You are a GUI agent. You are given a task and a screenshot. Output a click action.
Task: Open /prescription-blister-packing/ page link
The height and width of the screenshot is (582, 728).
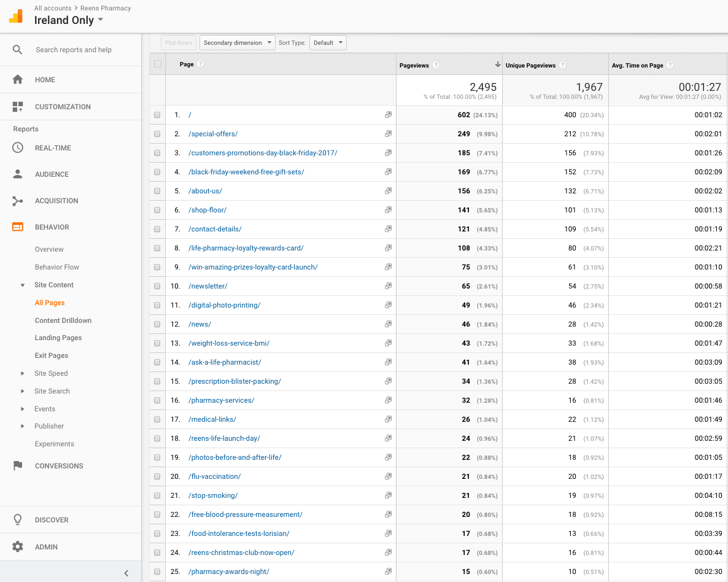[x=235, y=381]
